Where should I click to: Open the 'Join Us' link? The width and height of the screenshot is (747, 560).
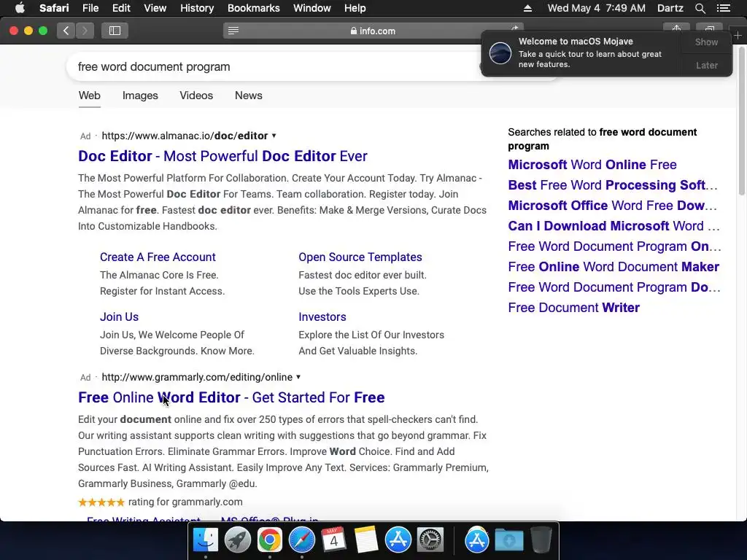119,317
